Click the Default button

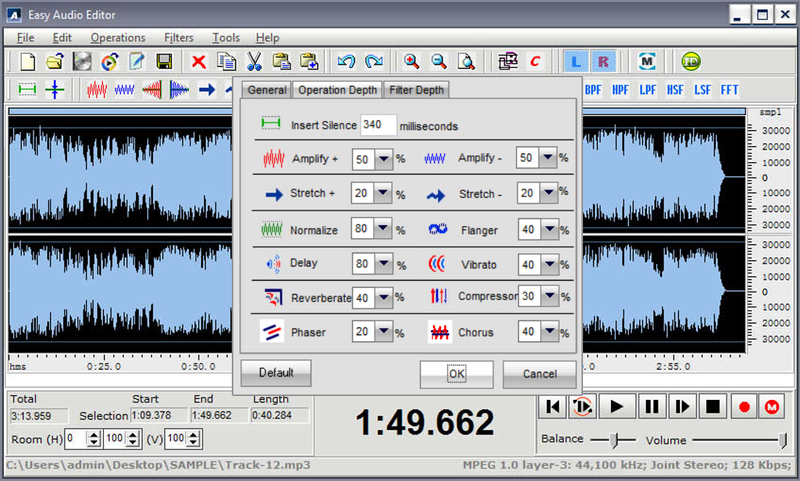click(x=276, y=373)
